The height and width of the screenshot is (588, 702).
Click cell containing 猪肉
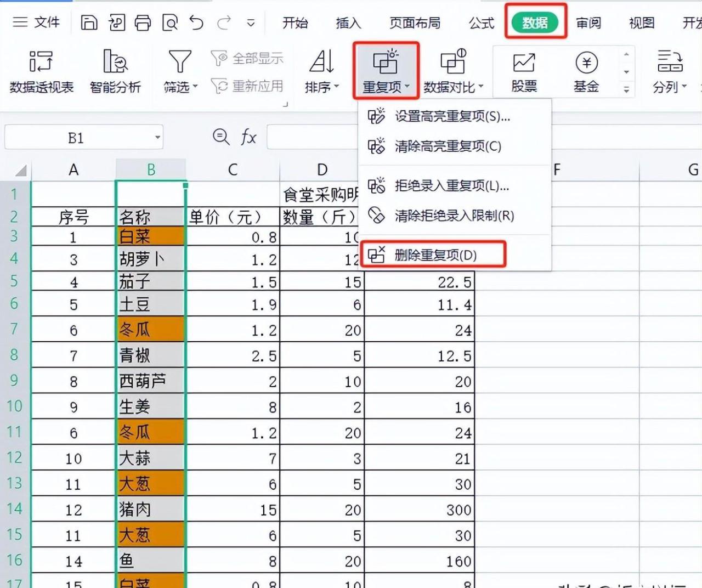pyautogui.click(x=151, y=510)
